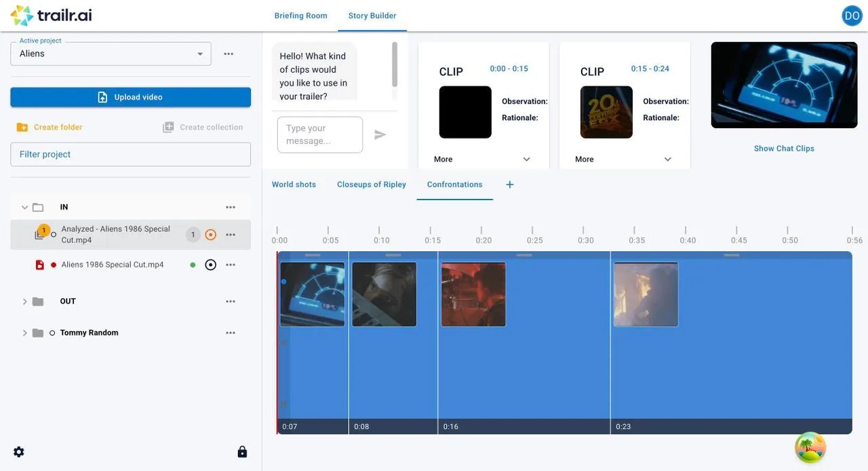Viewport: 868px width, 471px height.
Task: Click the collection icon with the orange 1 badge
Action: click(x=41, y=233)
